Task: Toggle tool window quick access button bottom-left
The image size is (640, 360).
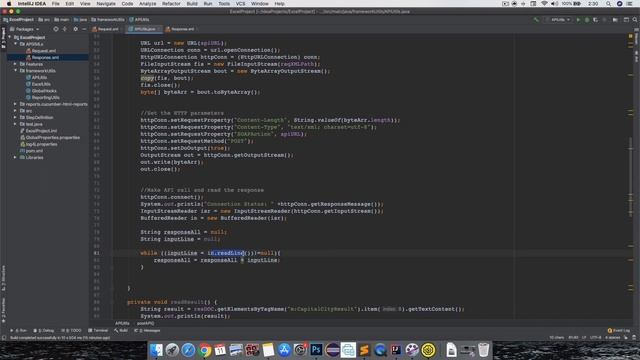Action: 4,338
